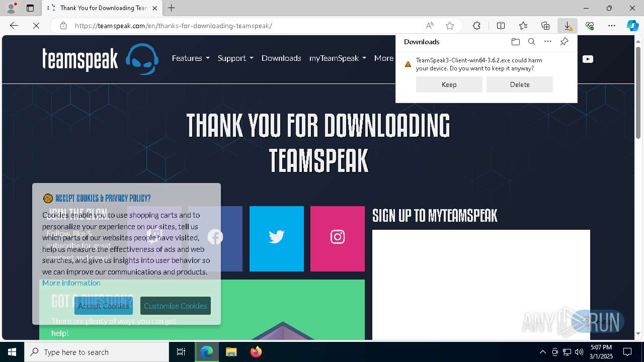Viewport: 644px width, 362px height.
Task: View site information lock icon
Action: coord(63,26)
